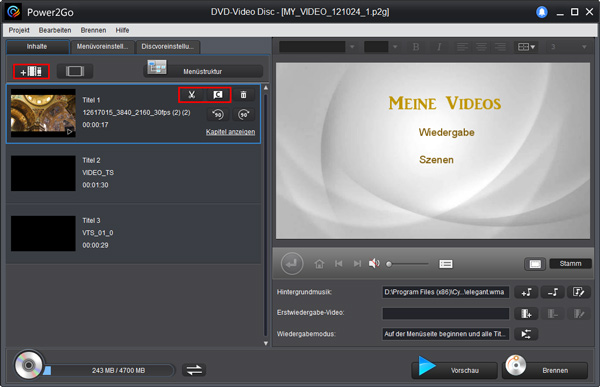
Task: Align menu text left
Action: click(x=462, y=47)
